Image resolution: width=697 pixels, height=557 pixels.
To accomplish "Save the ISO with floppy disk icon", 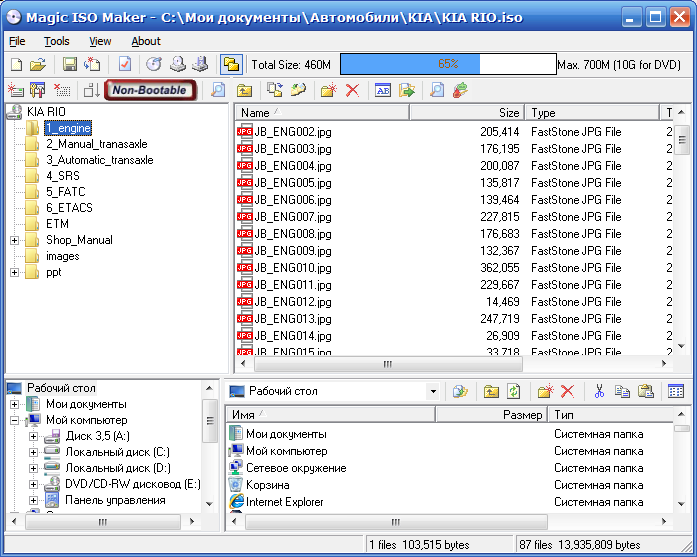I will [70, 65].
